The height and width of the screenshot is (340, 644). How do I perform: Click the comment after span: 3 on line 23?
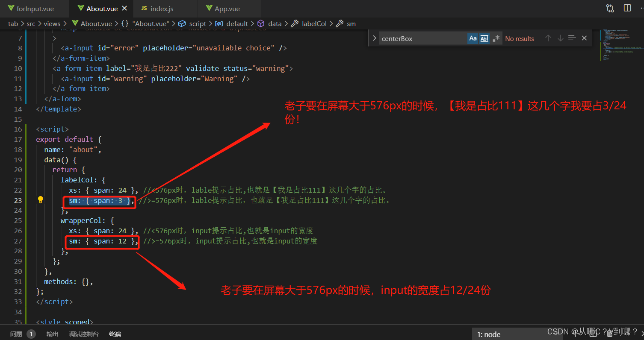tap(265, 201)
